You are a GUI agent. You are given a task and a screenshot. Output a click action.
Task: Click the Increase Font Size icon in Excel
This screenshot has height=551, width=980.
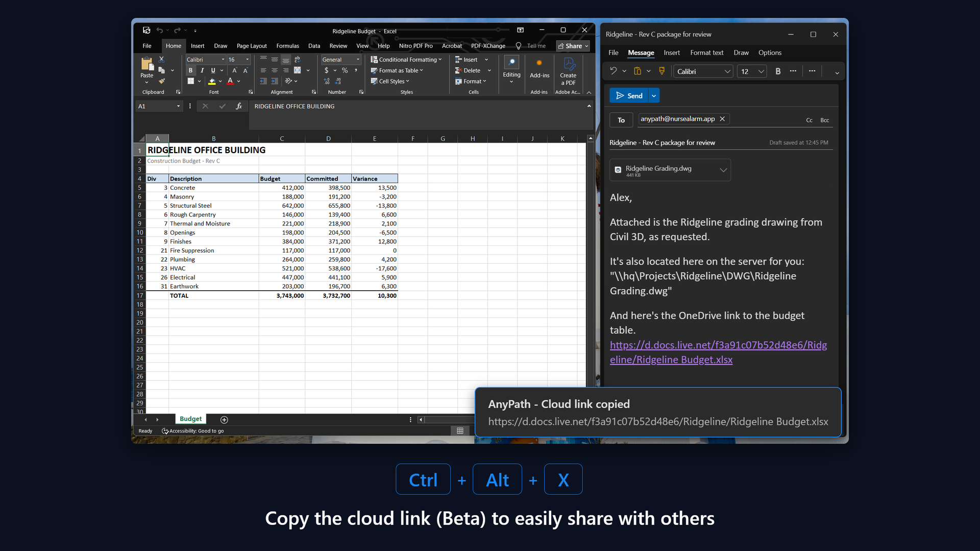(x=234, y=70)
